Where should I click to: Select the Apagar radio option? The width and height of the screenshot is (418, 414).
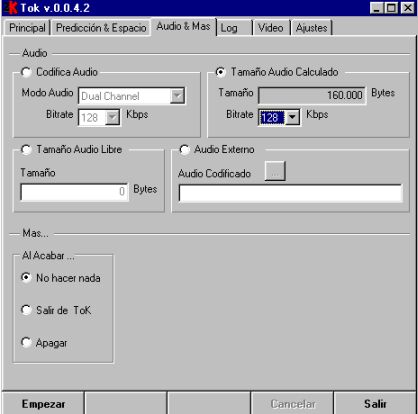pyautogui.click(x=26, y=342)
